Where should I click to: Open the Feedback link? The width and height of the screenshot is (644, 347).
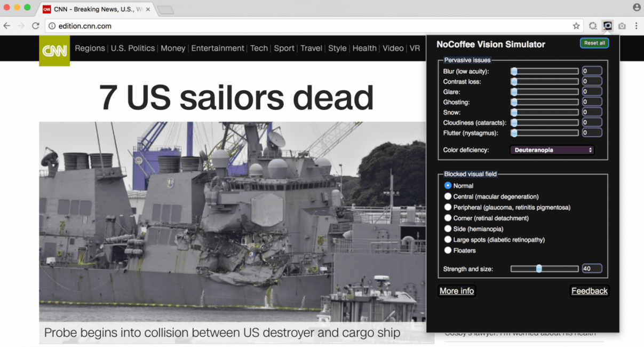589,291
